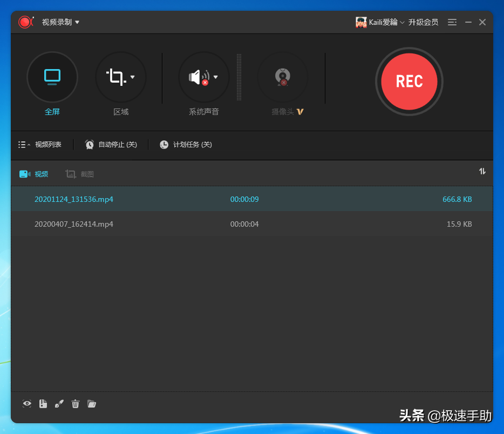Screen dimensions: 504x434
Task: Open the containing folder icon
Action: click(x=92, y=404)
